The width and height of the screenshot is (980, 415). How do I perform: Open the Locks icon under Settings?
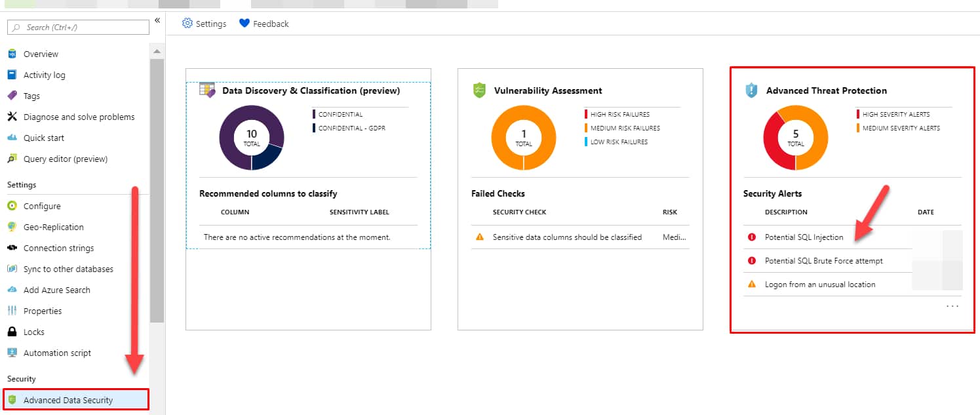click(13, 331)
